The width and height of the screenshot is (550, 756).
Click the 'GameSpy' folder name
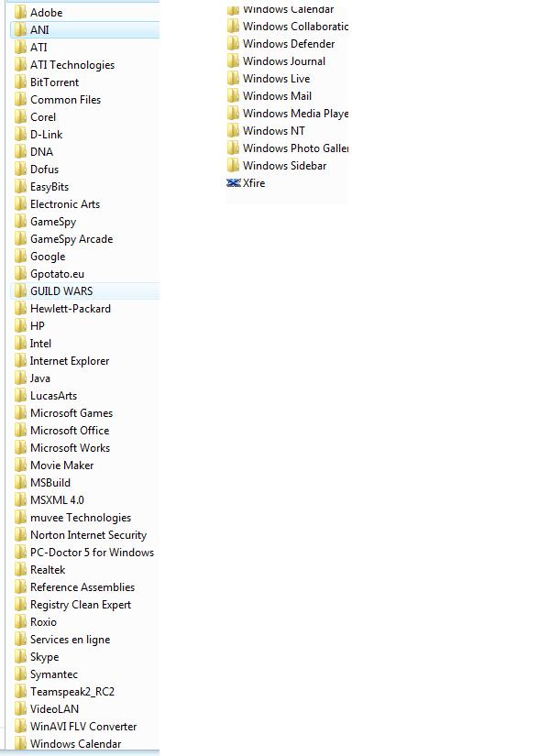(x=53, y=222)
